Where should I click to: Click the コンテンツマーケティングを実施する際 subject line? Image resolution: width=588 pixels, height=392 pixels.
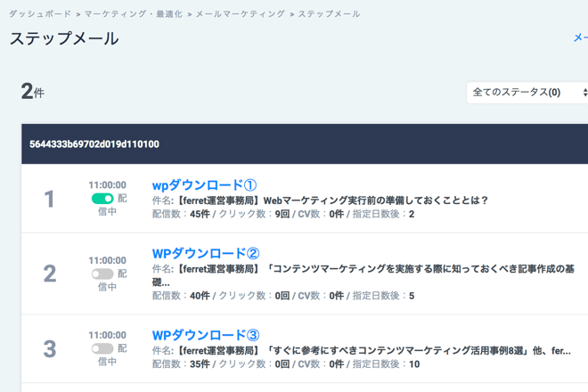(x=356, y=268)
